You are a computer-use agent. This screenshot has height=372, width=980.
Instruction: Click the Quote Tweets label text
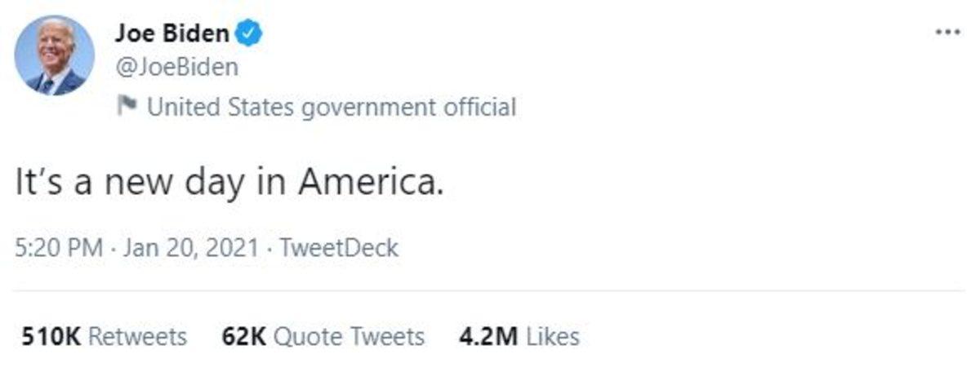pyautogui.click(x=349, y=336)
